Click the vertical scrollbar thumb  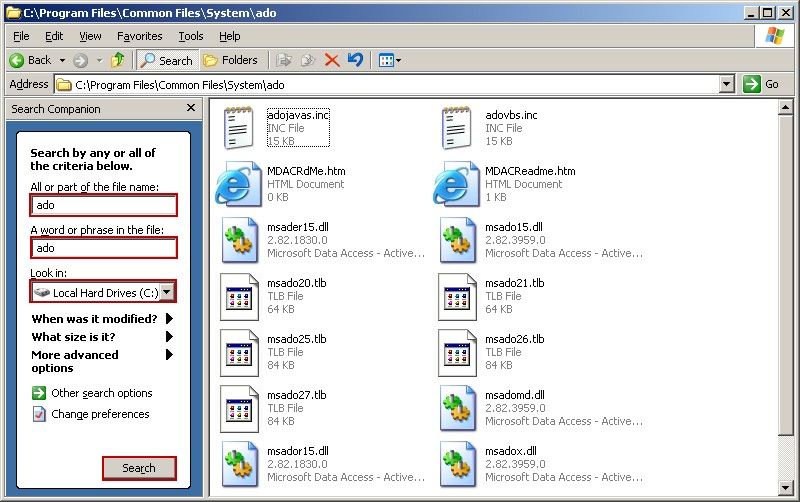click(785, 275)
